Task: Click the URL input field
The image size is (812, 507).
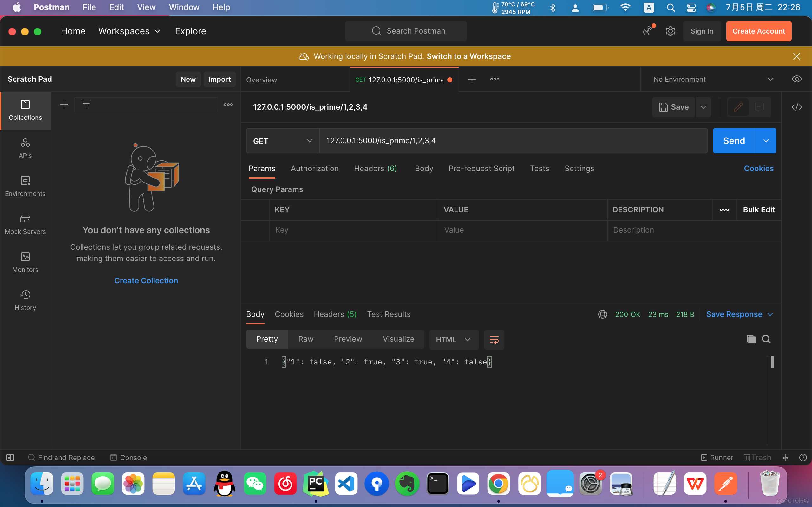Action: pos(514,141)
